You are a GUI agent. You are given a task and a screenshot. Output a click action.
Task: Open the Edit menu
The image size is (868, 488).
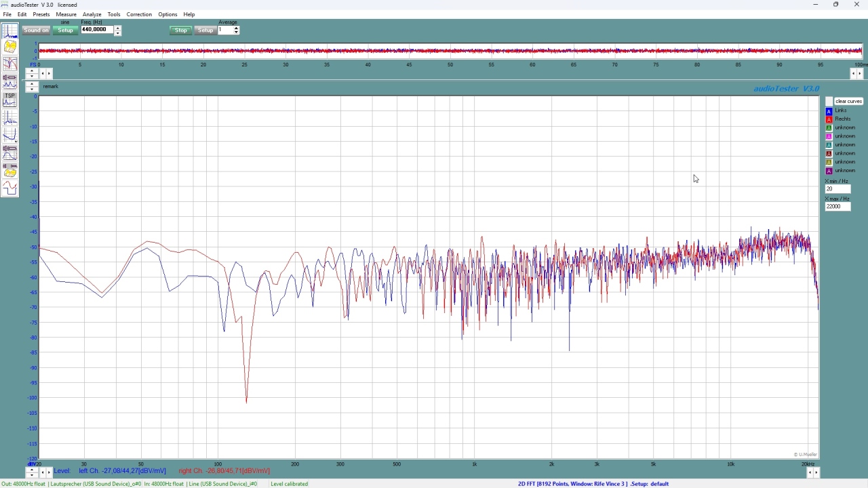(22, 14)
